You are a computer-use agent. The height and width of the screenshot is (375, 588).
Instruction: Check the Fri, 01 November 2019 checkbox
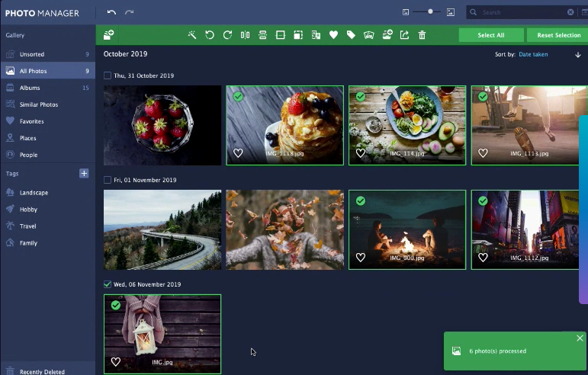tap(108, 180)
